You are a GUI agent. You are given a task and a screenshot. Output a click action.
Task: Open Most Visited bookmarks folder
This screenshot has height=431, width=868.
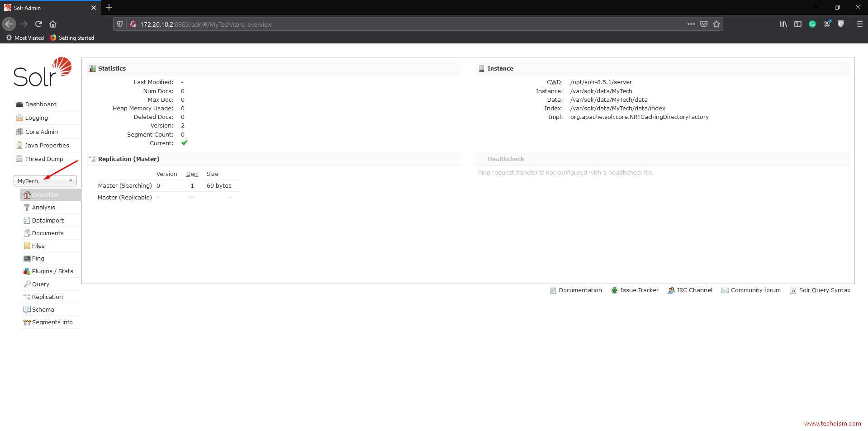[25, 38]
